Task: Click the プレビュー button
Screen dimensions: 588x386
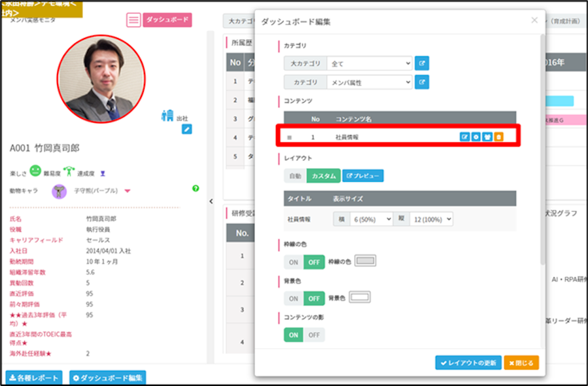Action: click(x=362, y=176)
